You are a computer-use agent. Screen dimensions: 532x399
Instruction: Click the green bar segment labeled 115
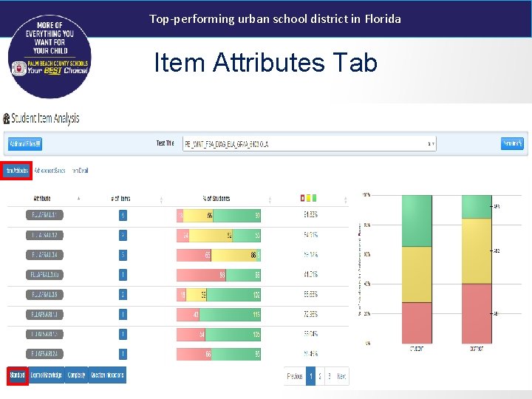point(230,315)
